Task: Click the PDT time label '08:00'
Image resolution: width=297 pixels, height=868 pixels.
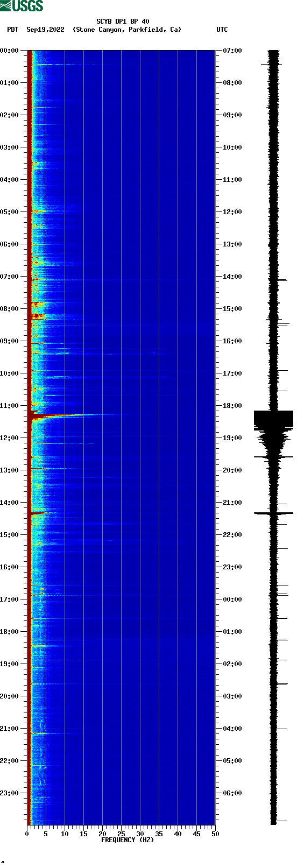Action: coord(10,309)
